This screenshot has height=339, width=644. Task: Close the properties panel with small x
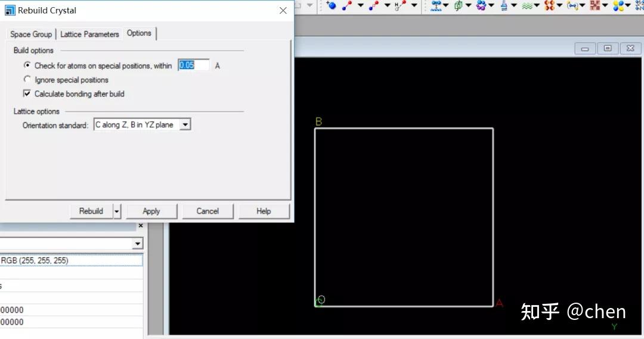[141, 226]
